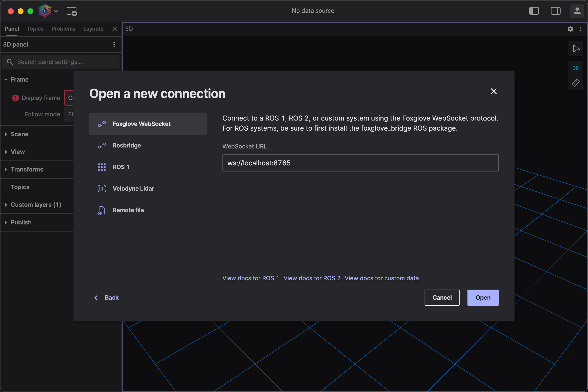Expand the Publish section
588x392 pixels.
coord(6,222)
